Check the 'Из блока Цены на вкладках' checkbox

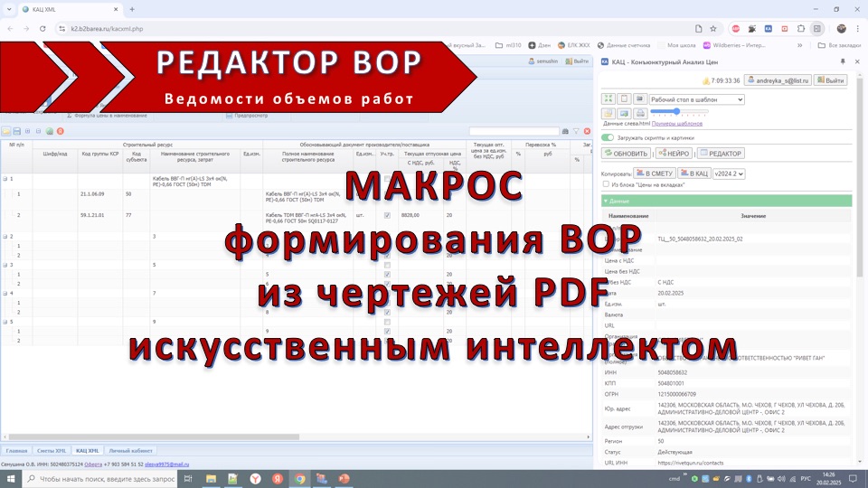[606, 184]
